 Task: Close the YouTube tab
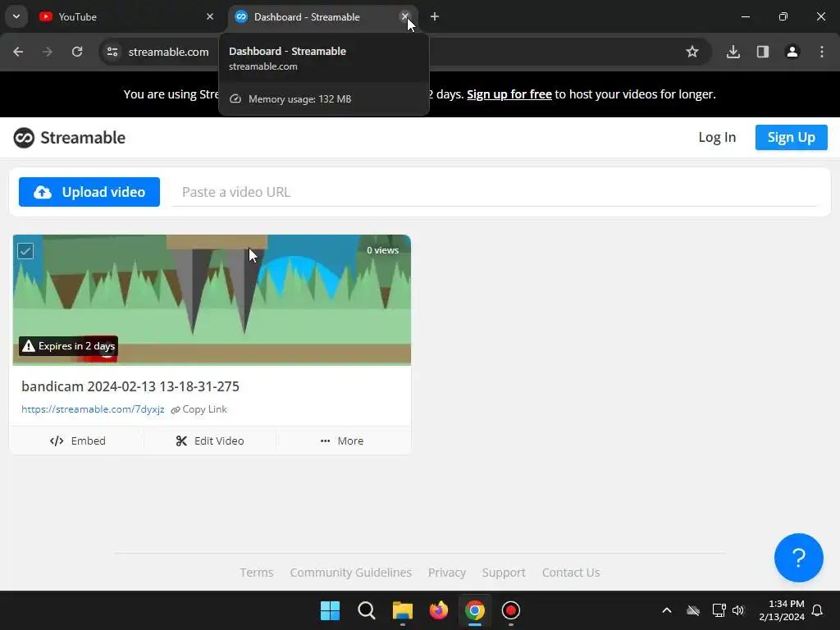coord(210,16)
